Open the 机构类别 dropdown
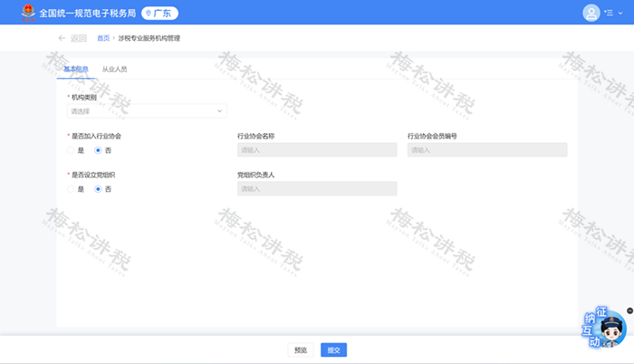 pyautogui.click(x=147, y=110)
